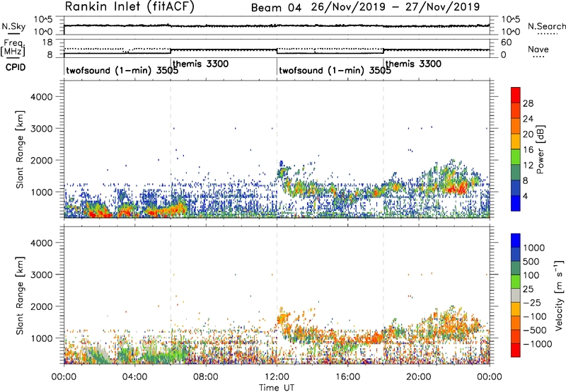Click the '60' tick on the Nave axis

coord(506,42)
